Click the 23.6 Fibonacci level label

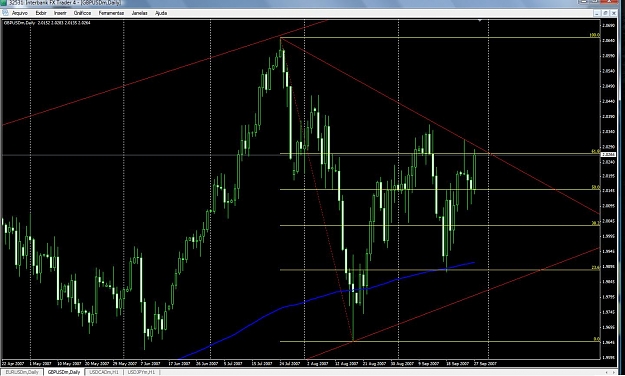596,268
